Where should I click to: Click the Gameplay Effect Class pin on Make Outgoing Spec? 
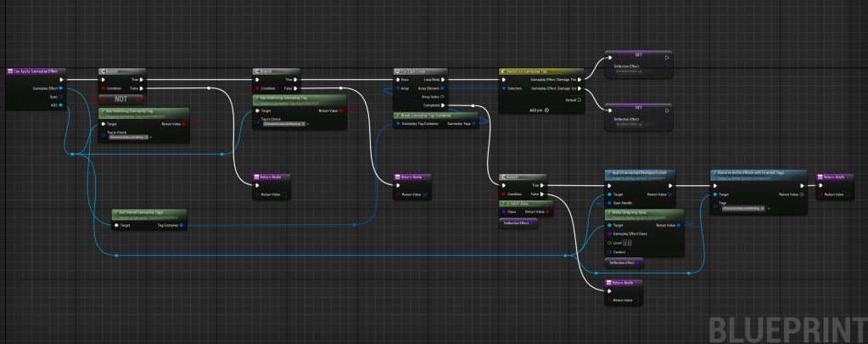(609, 234)
